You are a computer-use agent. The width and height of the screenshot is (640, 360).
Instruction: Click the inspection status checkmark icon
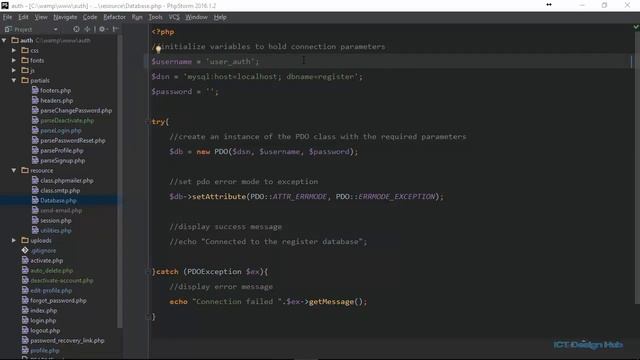636,27
